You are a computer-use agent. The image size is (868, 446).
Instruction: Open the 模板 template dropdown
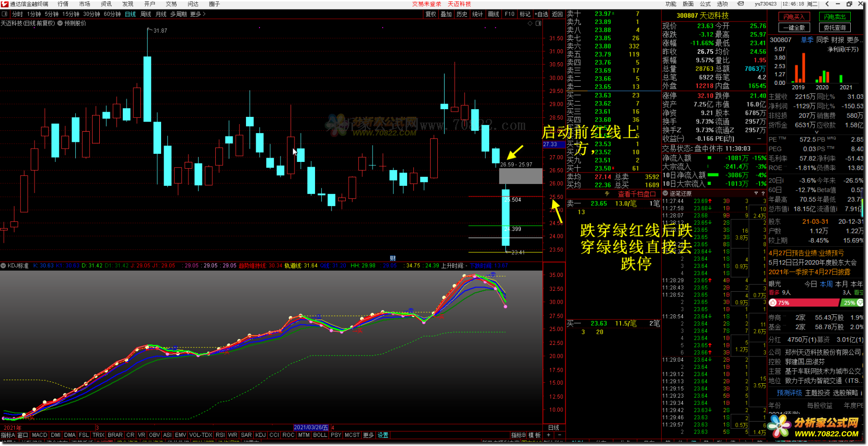(x=534, y=435)
